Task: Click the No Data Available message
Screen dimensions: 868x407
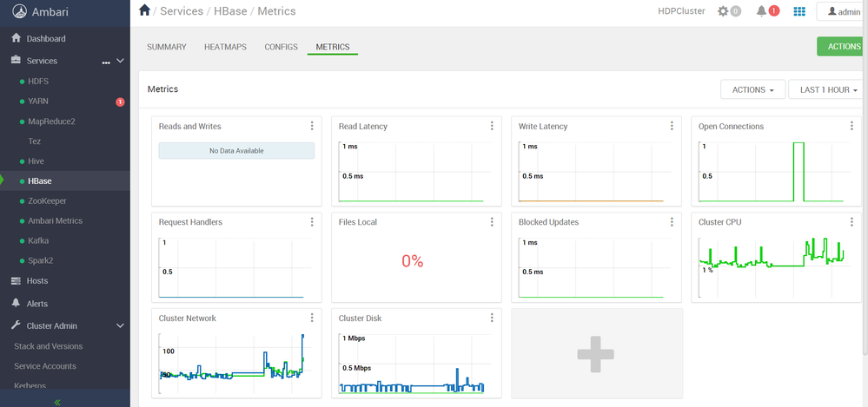Action: point(236,150)
